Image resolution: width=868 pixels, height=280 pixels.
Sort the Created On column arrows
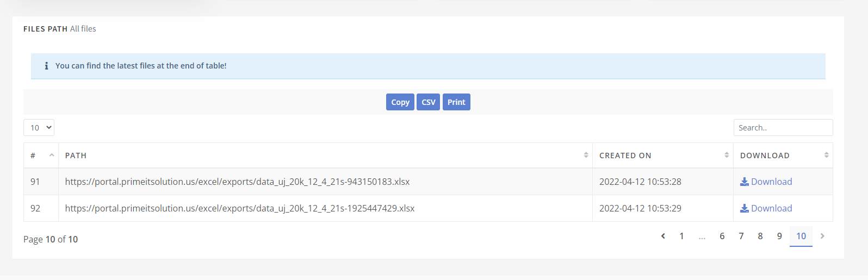[727, 155]
